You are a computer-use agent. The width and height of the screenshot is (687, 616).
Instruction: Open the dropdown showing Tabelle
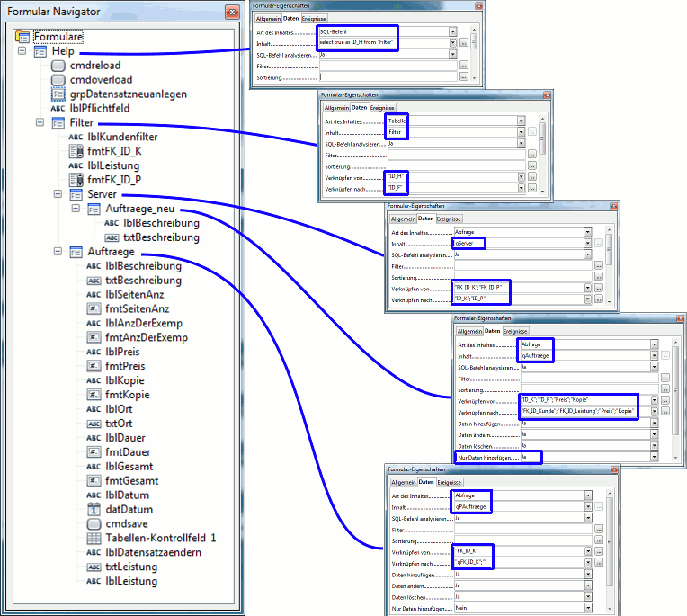pyautogui.click(x=522, y=120)
